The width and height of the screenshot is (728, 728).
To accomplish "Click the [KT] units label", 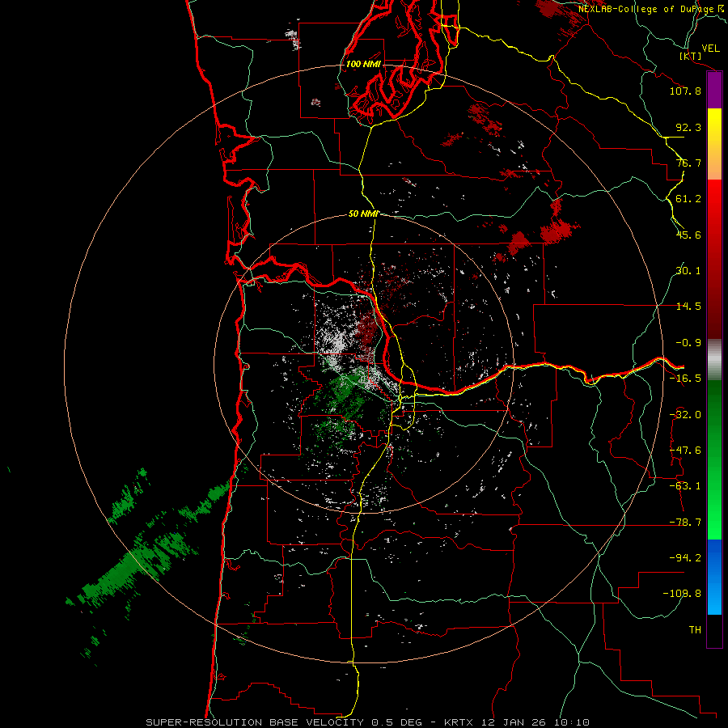I will 691,56.
